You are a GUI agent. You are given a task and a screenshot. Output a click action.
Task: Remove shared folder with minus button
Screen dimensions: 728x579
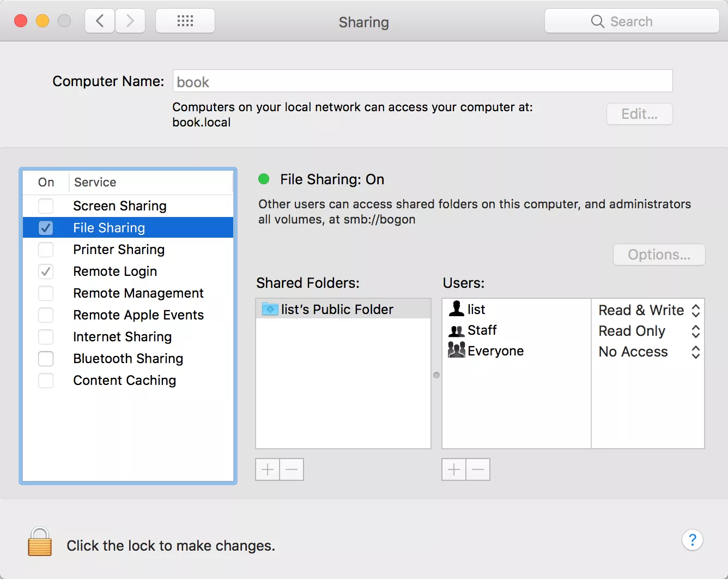point(292,469)
